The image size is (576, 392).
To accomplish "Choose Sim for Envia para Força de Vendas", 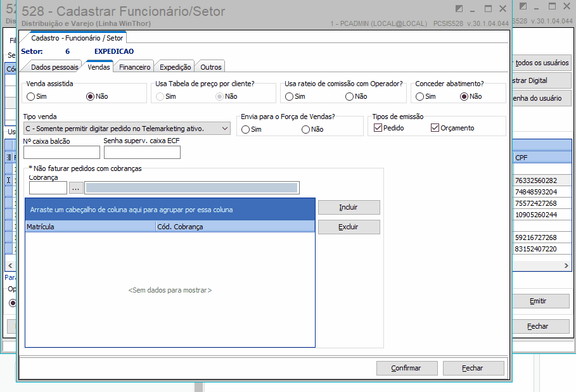I will coord(245,130).
